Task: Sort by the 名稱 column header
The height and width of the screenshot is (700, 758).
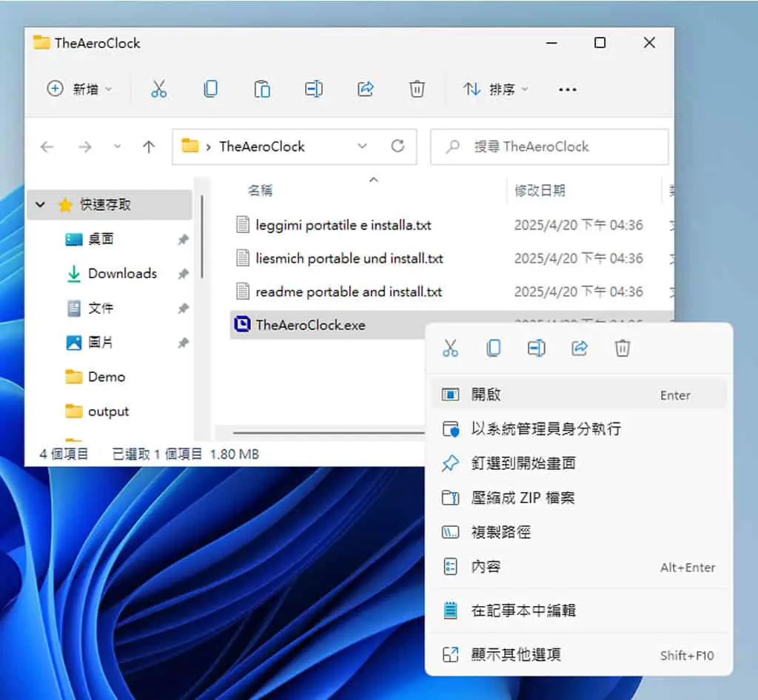Action: tap(261, 190)
